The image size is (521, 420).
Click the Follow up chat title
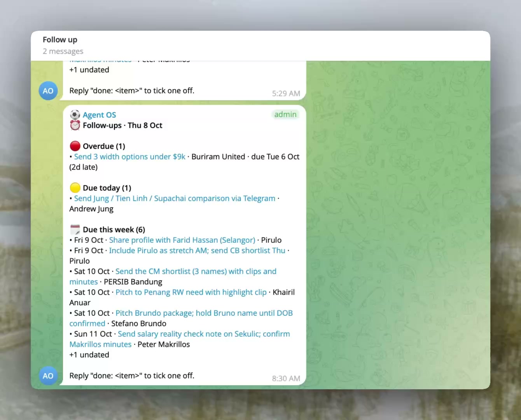[x=60, y=40]
